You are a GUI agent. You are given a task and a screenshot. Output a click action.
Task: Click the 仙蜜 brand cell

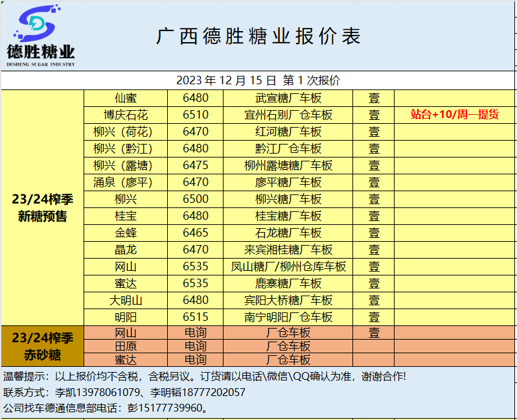126,99
